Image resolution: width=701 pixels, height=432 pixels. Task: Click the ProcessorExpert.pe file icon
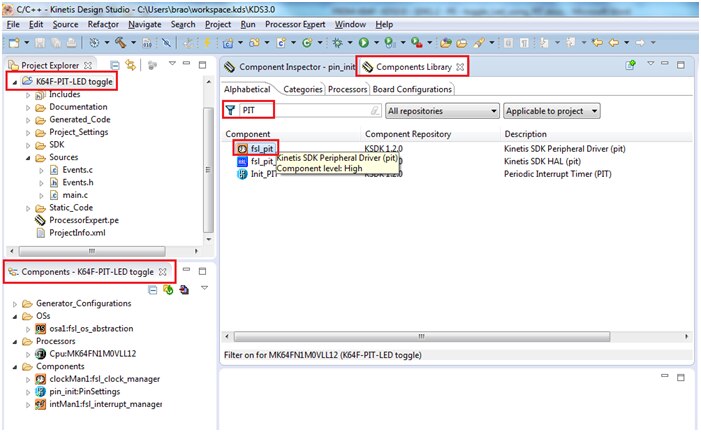[x=41, y=220]
